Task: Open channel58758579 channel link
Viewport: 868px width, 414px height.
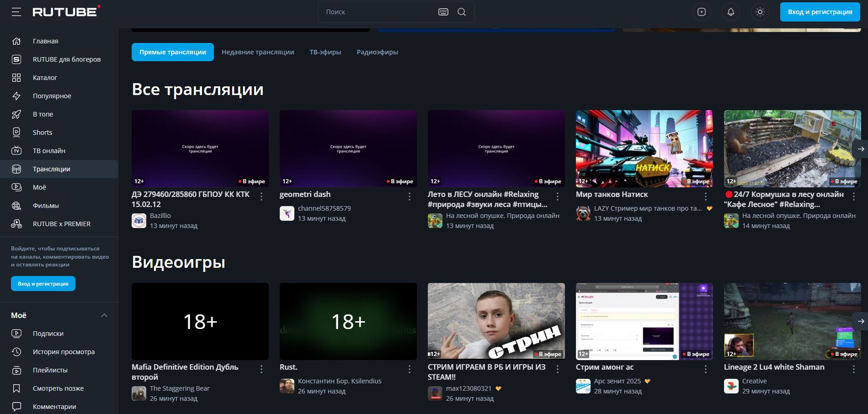Action: (x=325, y=208)
